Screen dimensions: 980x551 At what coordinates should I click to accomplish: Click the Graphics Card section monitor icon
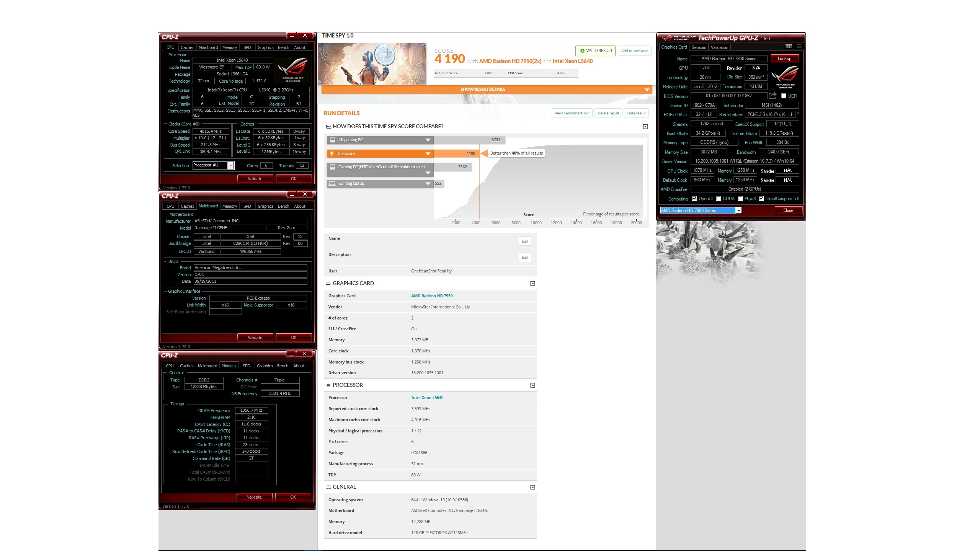click(328, 284)
